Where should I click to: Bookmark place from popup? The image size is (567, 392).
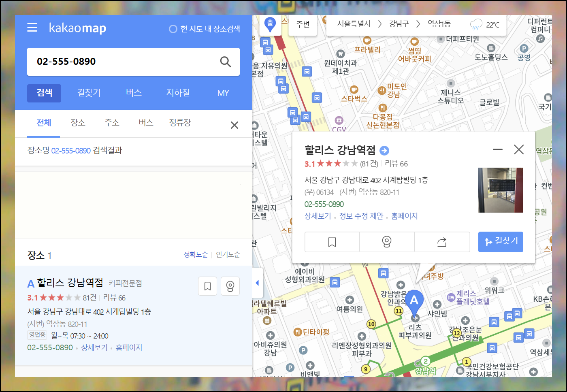point(332,242)
